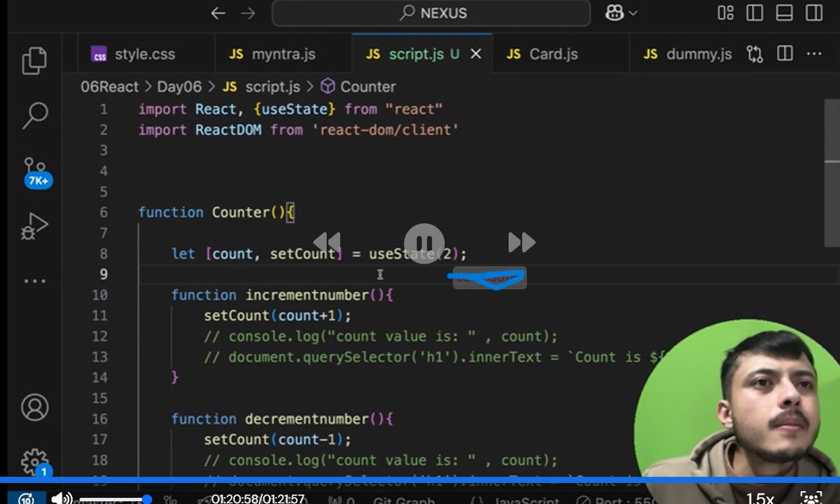
Task: Split the editor to the right
Action: coord(785,54)
